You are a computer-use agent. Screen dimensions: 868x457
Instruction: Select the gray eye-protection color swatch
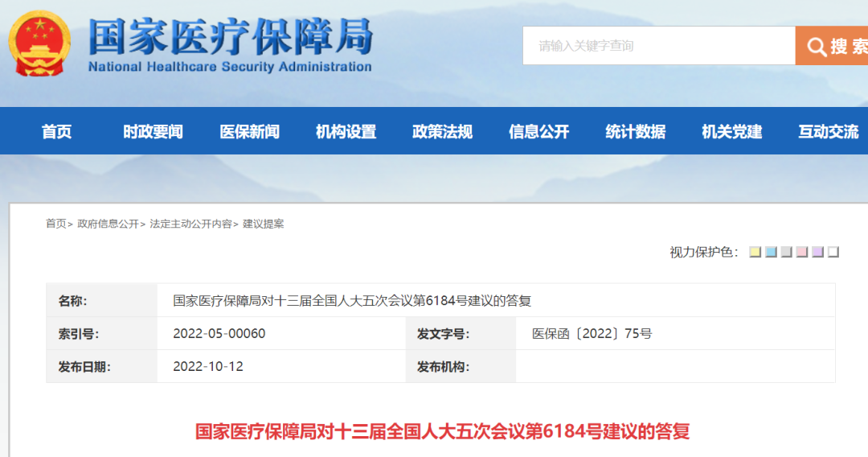click(x=786, y=252)
